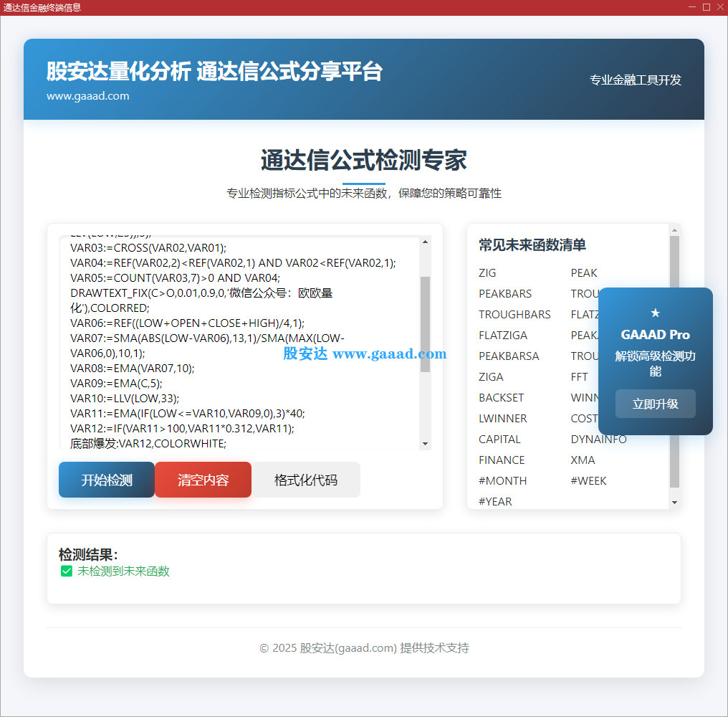
Task: Click the 底部爆发:VAR12,COLORWHITE; code line
Action: coord(148,444)
